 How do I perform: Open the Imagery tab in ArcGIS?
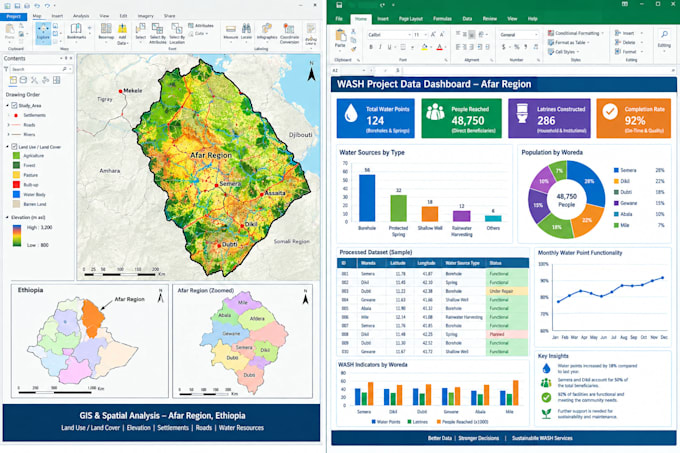[x=145, y=16]
